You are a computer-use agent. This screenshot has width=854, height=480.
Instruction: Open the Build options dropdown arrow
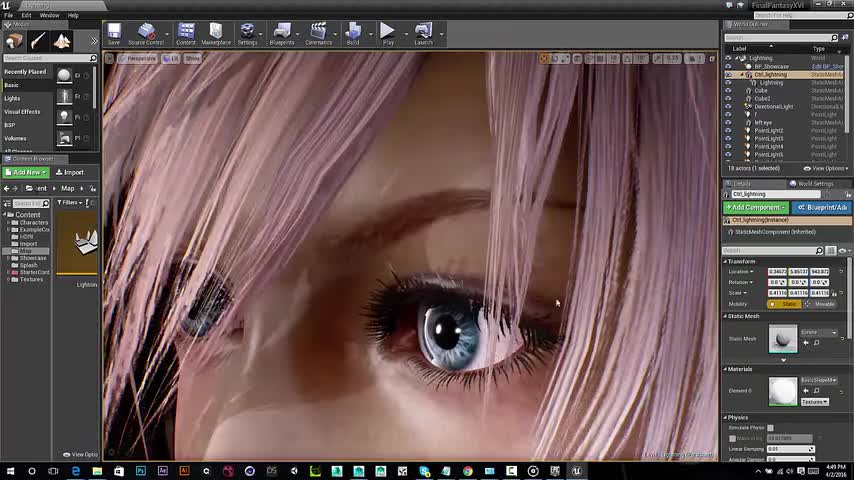[371, 34]
